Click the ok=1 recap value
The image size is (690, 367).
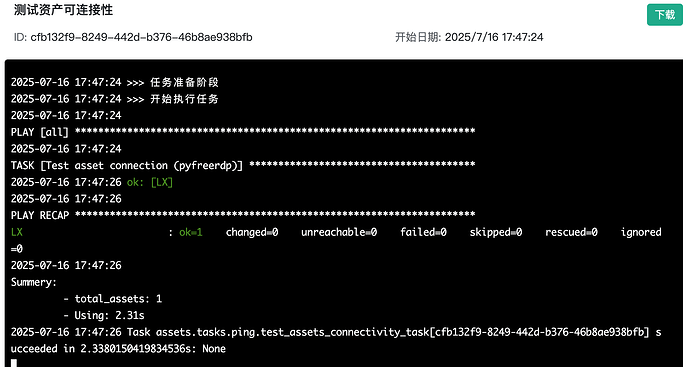[191, 232]
